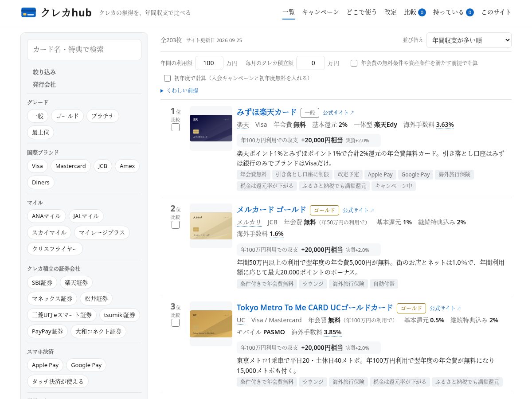532x399 pixels.
Task: Click the キャンペーン中 tag on みずほ楽天カード
Action: 394,186
